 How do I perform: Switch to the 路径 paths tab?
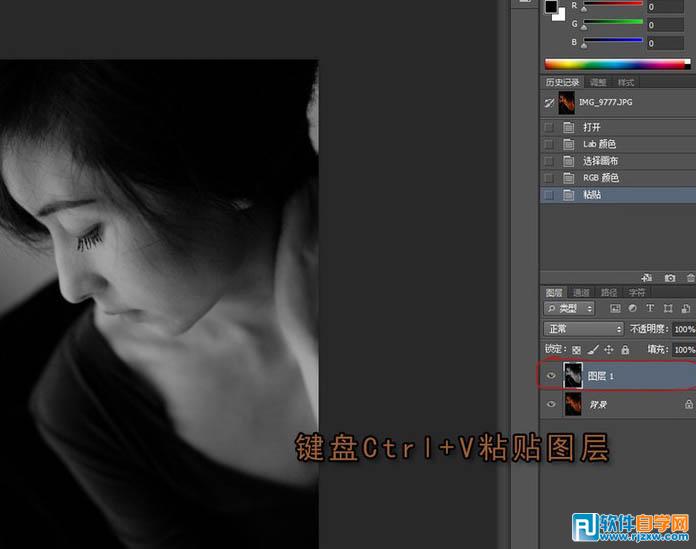coord(609,292)
